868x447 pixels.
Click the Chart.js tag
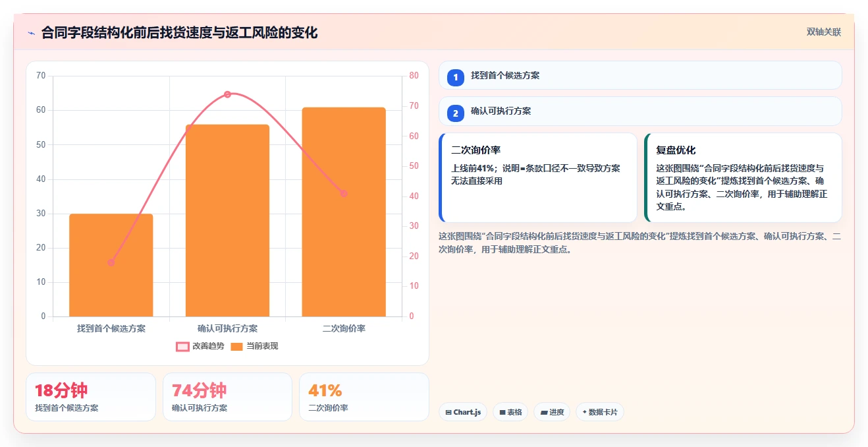[x=463, y=412]
